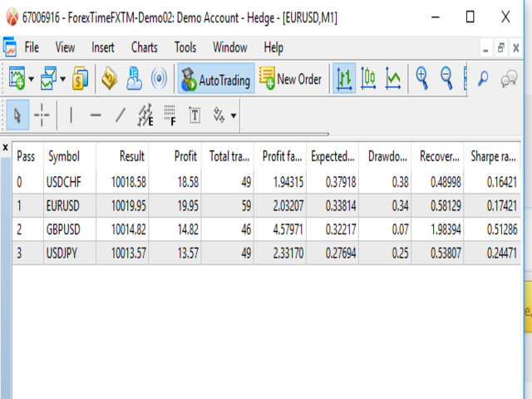532x399 pixels.
Task: Select the equidistant channel tool
Action: [x=145, y=115]
